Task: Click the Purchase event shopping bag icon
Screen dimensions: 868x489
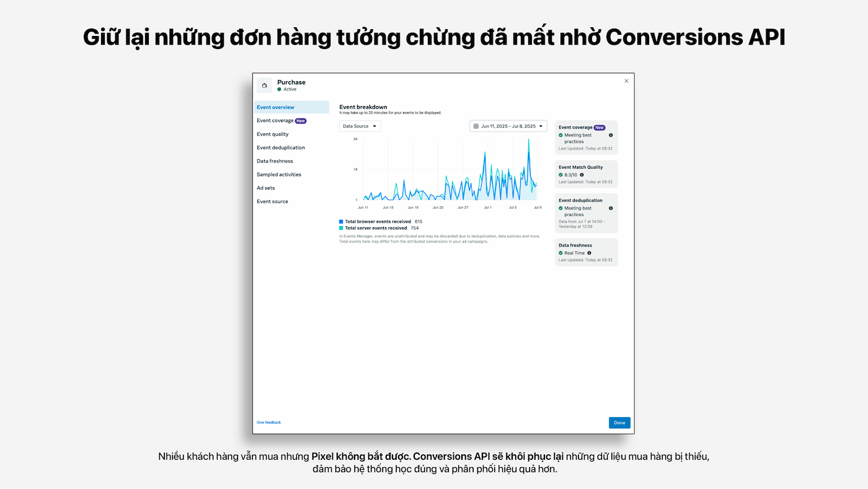Action: [264, 86]
